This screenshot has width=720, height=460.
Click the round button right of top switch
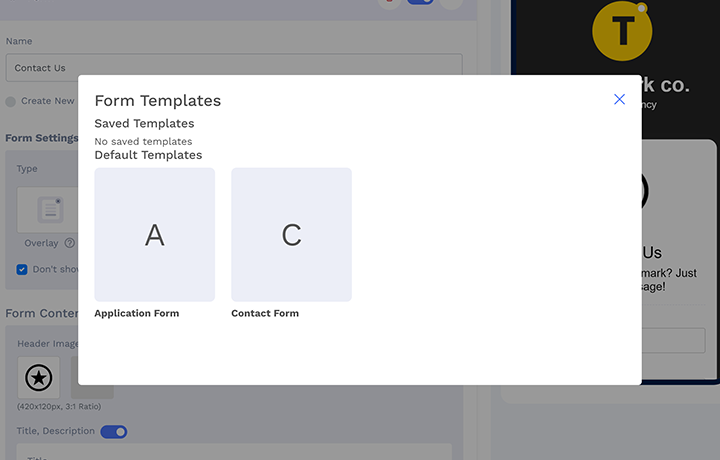(451, 3)
